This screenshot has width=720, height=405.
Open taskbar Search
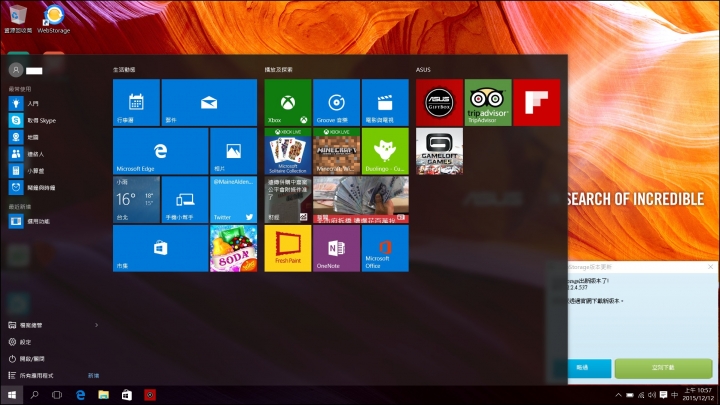[x=34, y=395]
